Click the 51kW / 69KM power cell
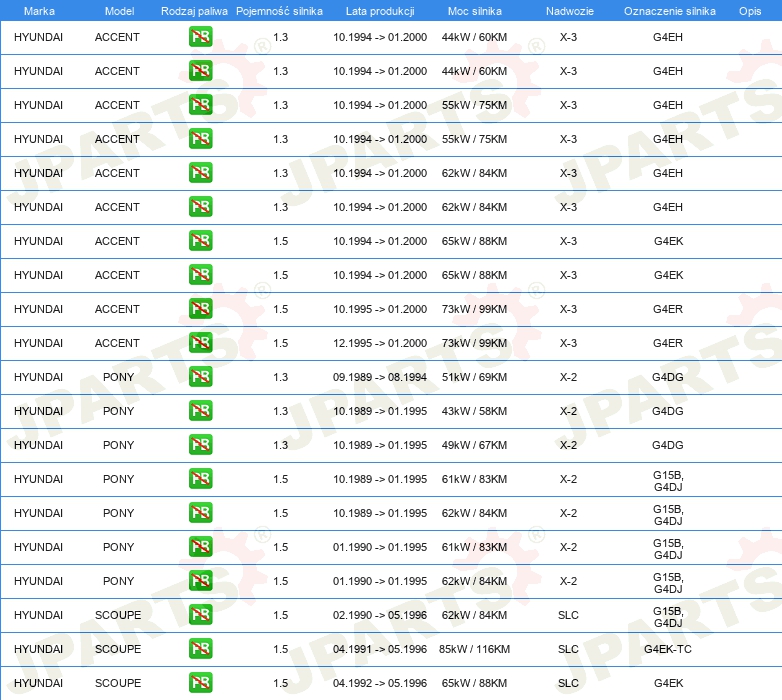The image size is (782, 700). (474, 377)
